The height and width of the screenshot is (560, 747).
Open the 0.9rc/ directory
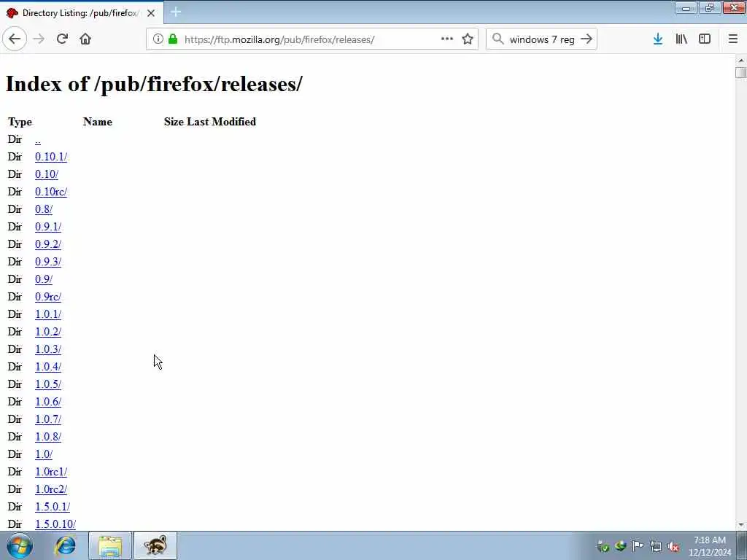point(48,297)
